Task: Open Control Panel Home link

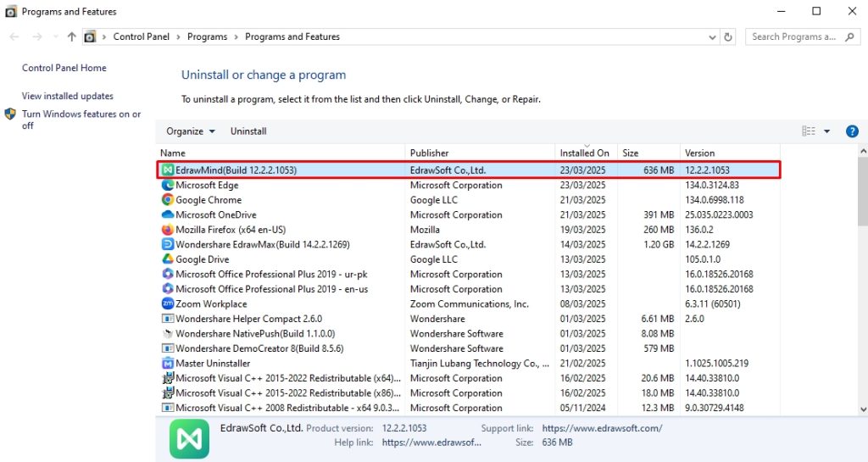Action: tap(64, 68)
